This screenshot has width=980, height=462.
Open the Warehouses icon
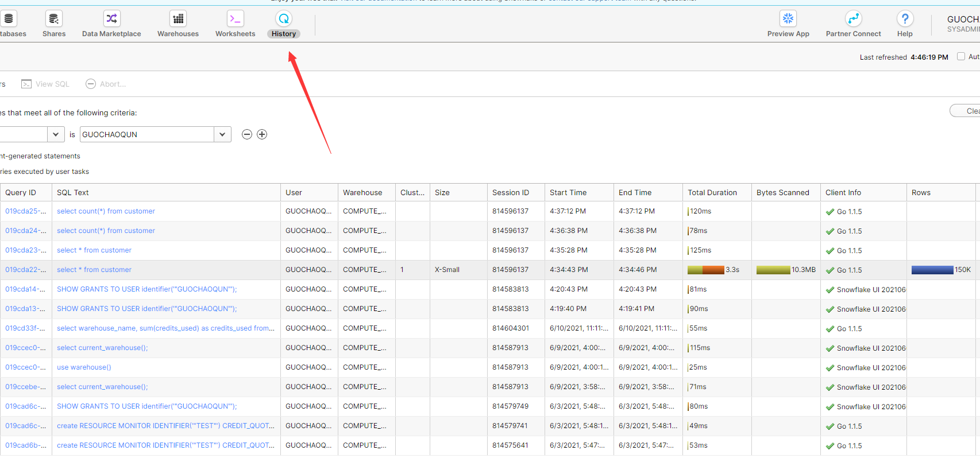pos(178,19)
